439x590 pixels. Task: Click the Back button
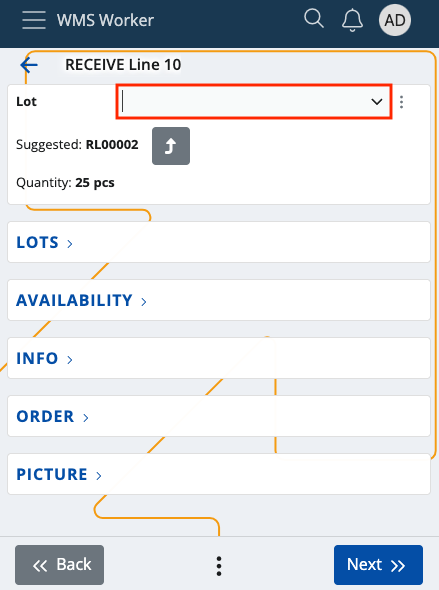[x=59, y=565]
